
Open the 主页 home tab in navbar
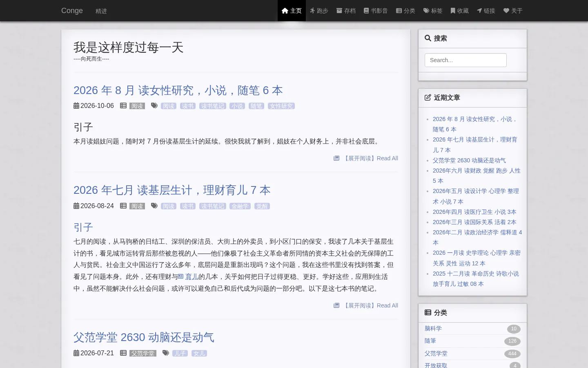point(292,11)
